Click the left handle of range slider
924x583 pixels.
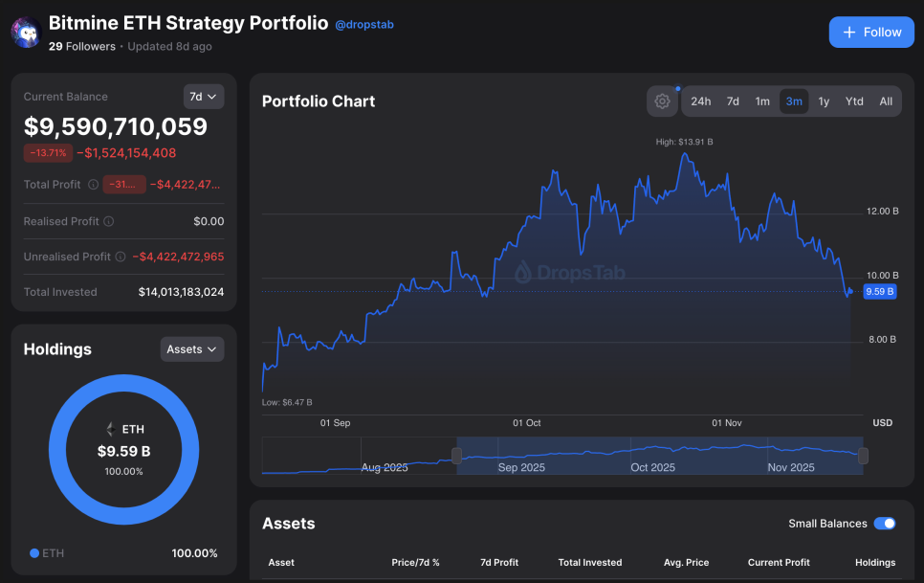click(x=457, y=456)
